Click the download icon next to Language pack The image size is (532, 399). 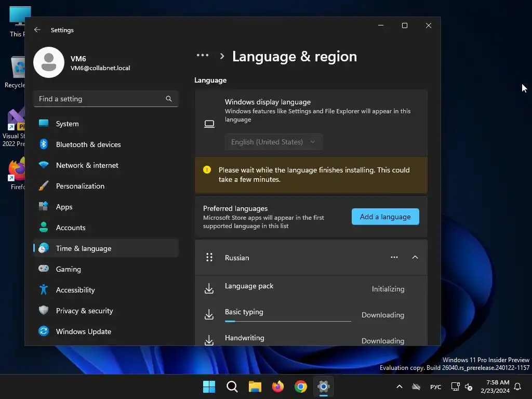tap(209, 289)
